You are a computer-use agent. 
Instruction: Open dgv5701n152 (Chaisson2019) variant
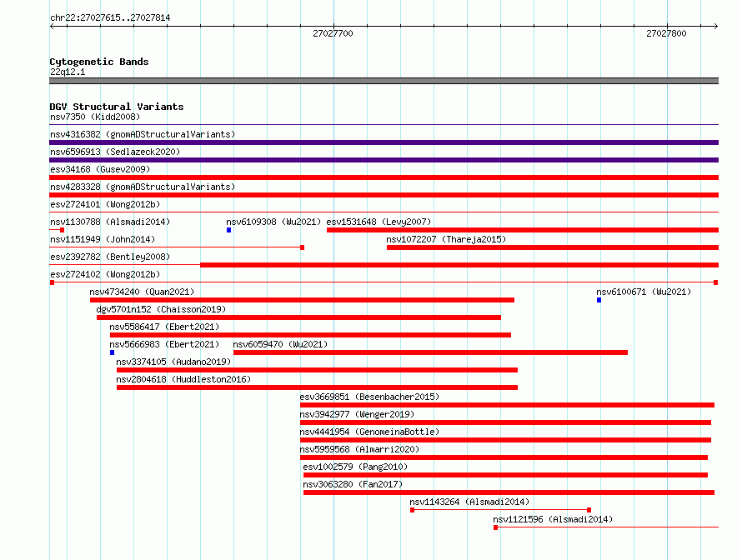pyautogui.click(x=298, y=317)
